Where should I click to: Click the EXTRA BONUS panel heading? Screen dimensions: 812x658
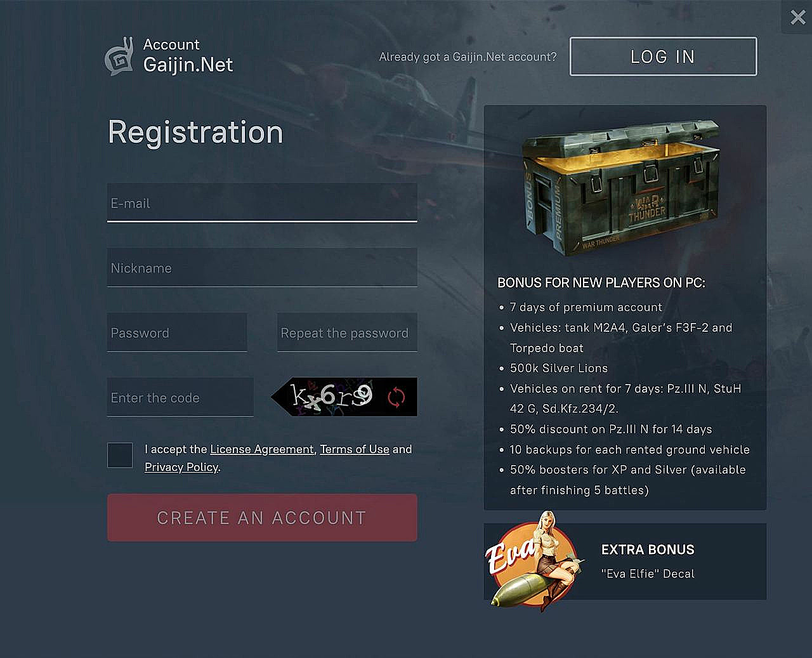tap(648, 549)
